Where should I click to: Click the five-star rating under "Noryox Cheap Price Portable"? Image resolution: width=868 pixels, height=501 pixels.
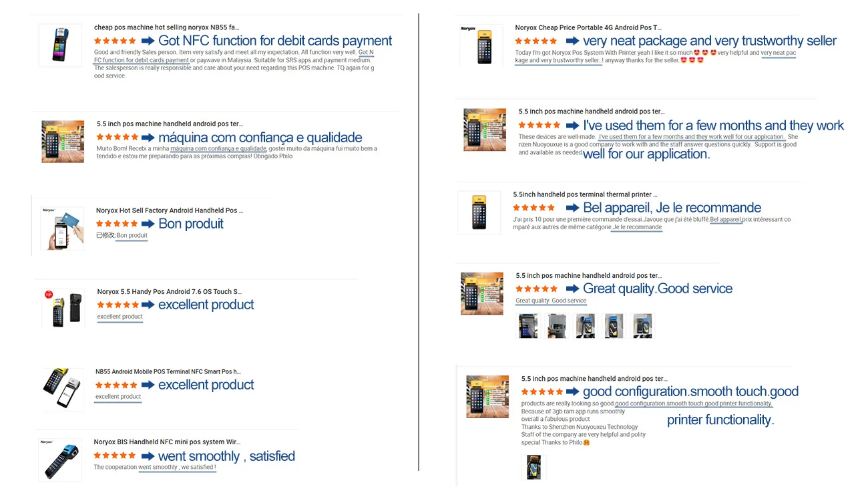535,41
